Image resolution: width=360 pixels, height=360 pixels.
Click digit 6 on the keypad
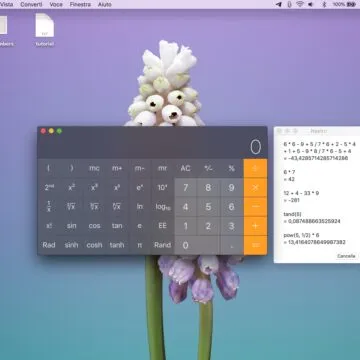(231, 207)
